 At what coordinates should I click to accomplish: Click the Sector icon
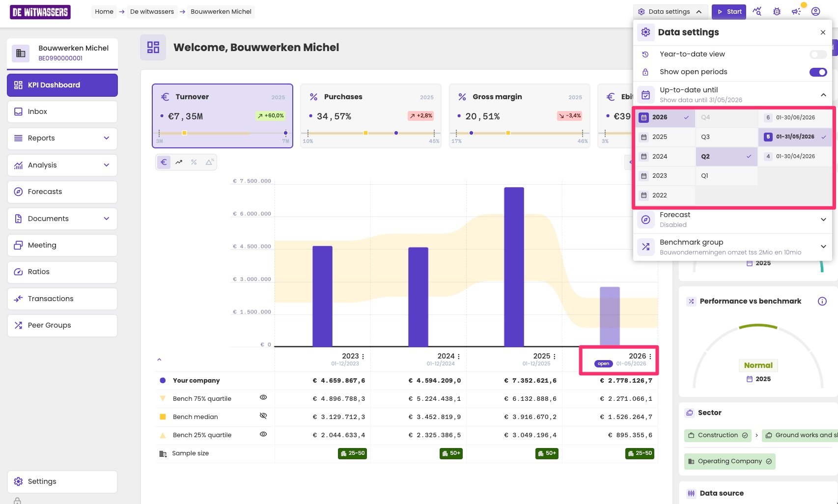coord(689,413)
